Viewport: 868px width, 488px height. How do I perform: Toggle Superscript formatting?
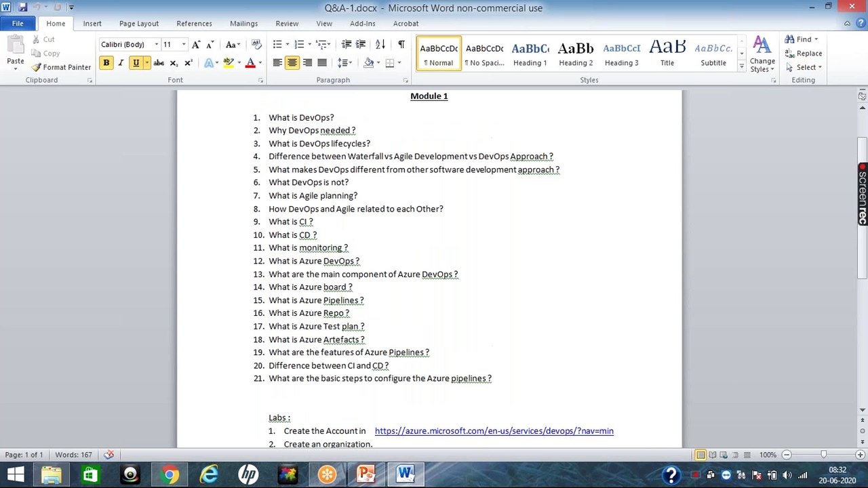click(x=189, y=63)
